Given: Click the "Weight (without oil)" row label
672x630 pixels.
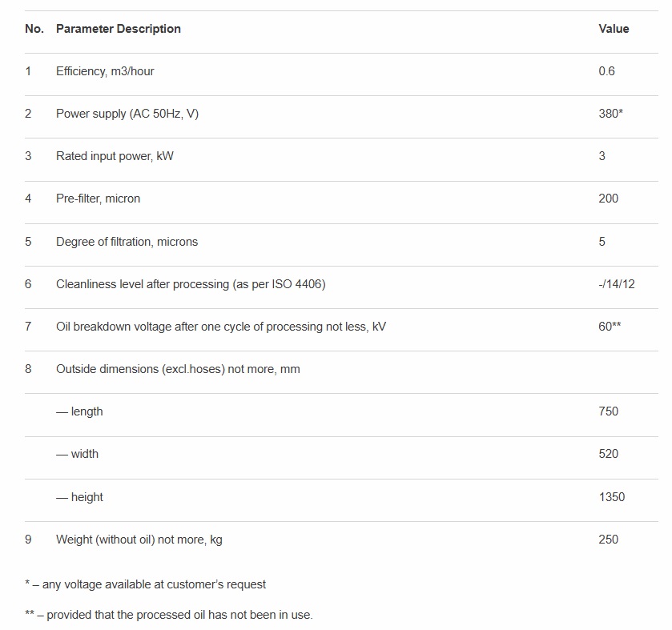Looking at the screenshot, I should 139,540.
